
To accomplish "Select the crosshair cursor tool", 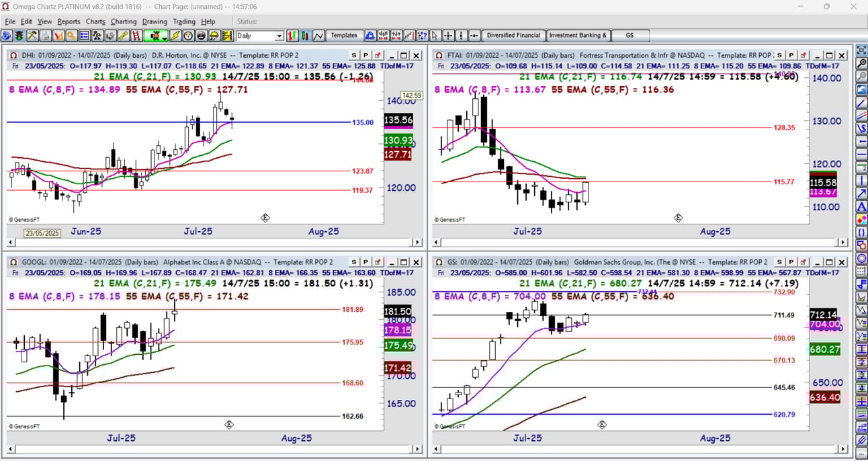I will (x=448, y=36).
